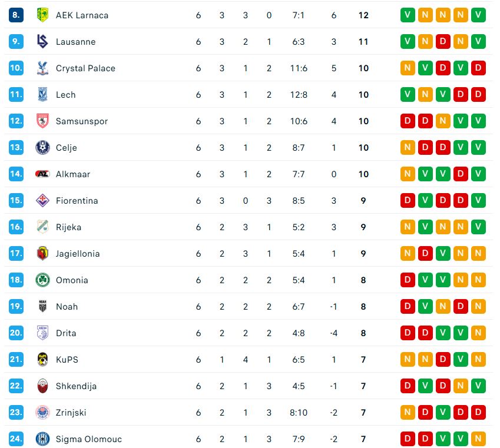
Task: Select the Lech club badge
Action: [x=42, y=95]
